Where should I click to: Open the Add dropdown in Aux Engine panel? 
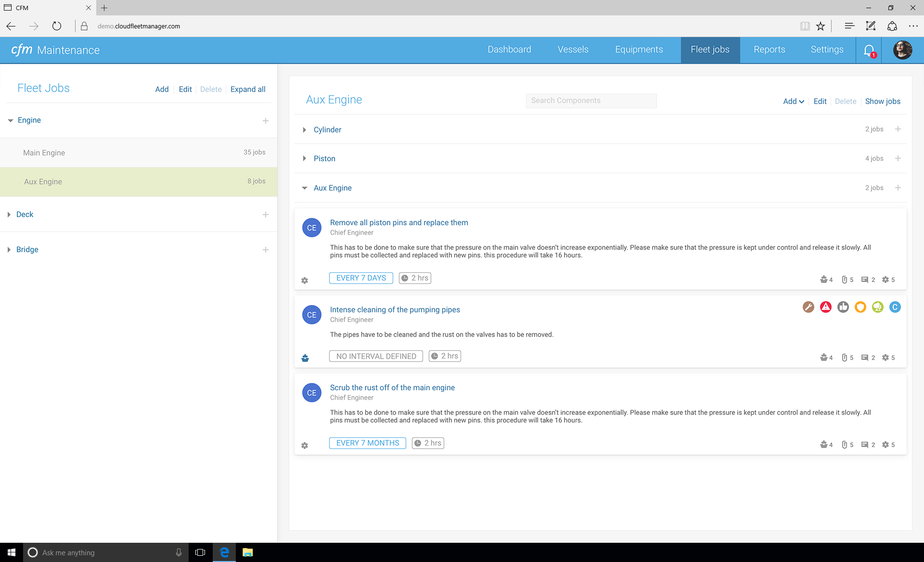click(793, 101)
